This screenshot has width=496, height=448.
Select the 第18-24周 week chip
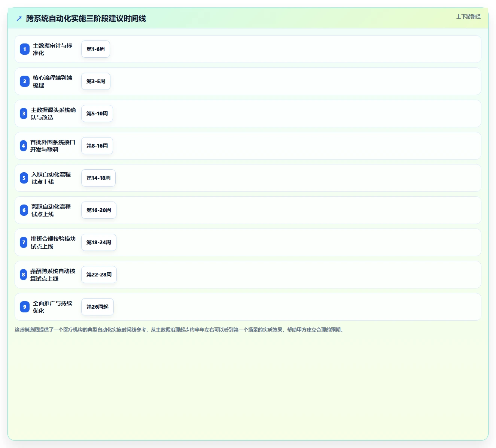pyautogui.click(x=99, y=242)
